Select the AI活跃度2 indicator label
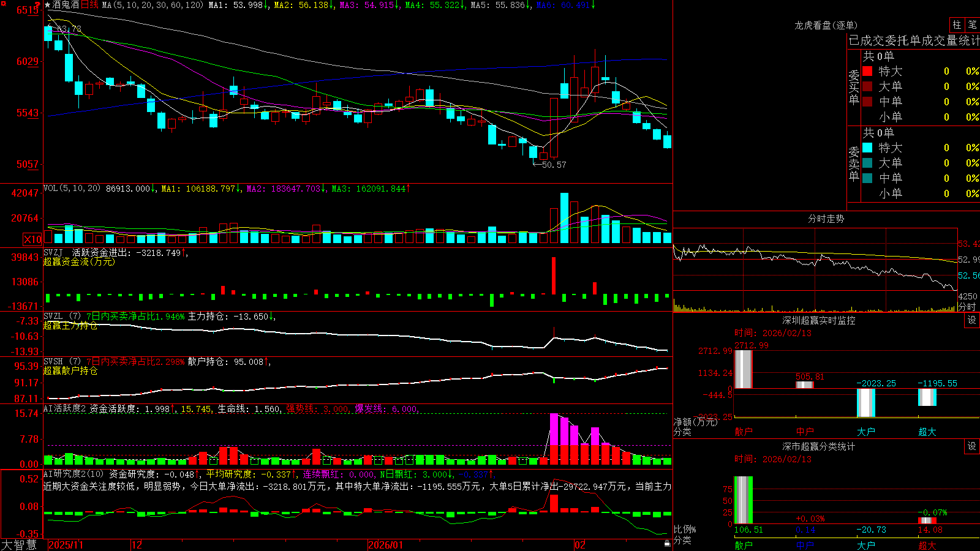980x551 pixels. pyautogui.click(x=65, y=409)
